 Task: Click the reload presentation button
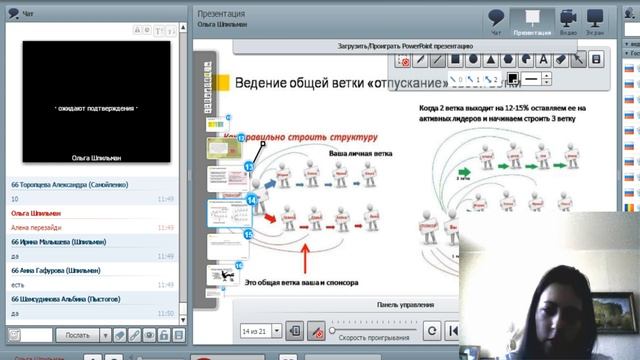[x=432, y=331]
